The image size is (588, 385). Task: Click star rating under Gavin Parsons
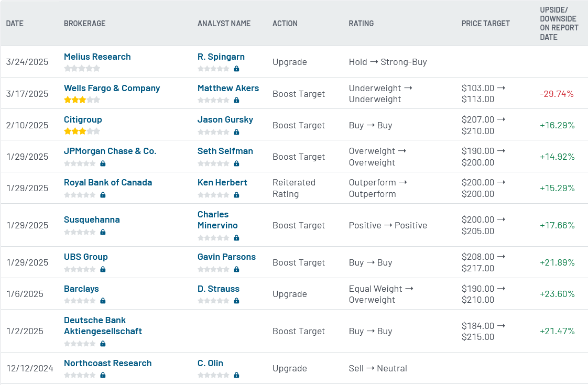[213, 269]
